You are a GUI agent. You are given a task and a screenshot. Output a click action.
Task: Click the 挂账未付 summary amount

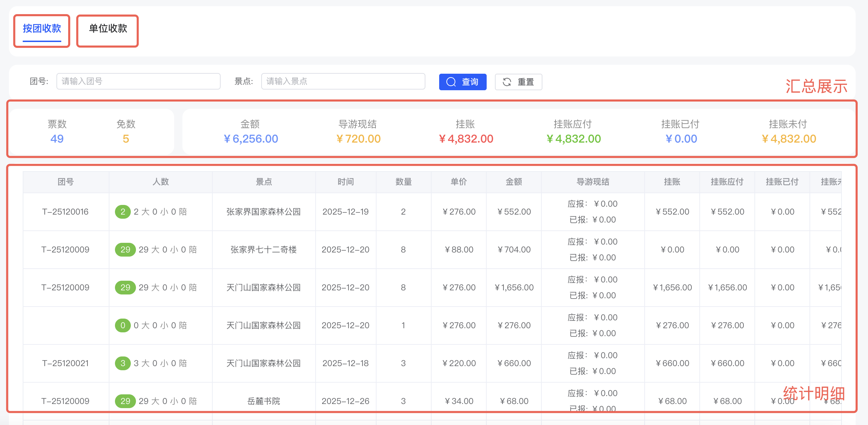[x=788, y=139]
